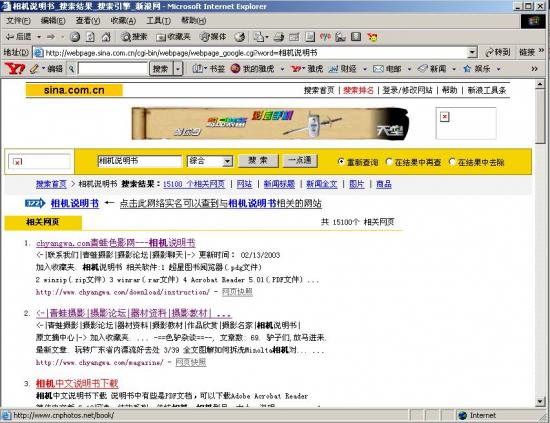The width and height of the screenshot is (550, 423).
Task: Open the 编辑(E) menu
Action: (53, 21)
